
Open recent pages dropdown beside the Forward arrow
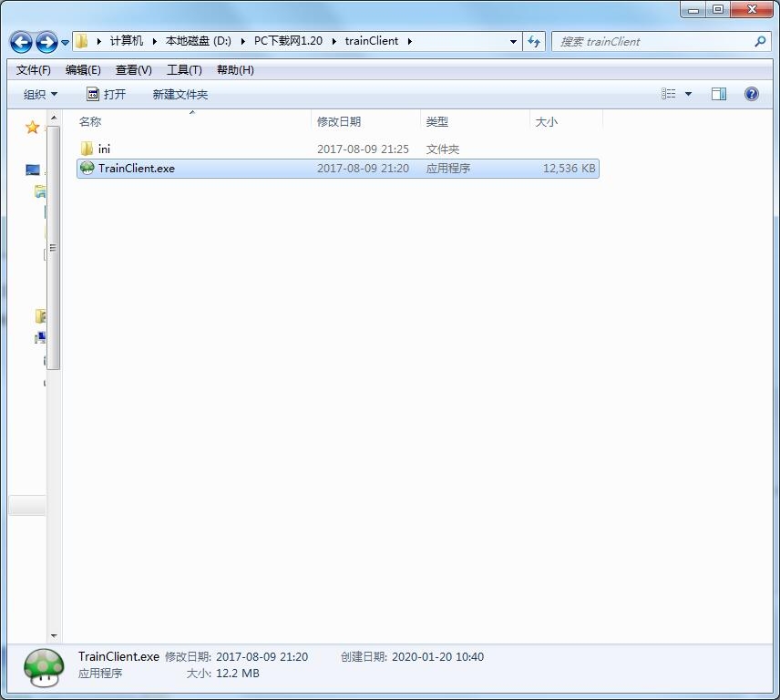coord(66,43)
